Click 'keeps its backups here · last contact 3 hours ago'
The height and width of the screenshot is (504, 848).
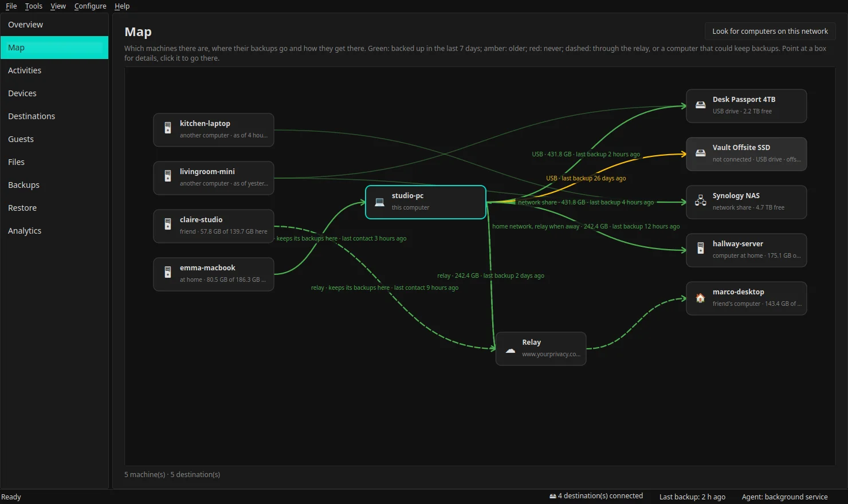[x=341, y=238]
